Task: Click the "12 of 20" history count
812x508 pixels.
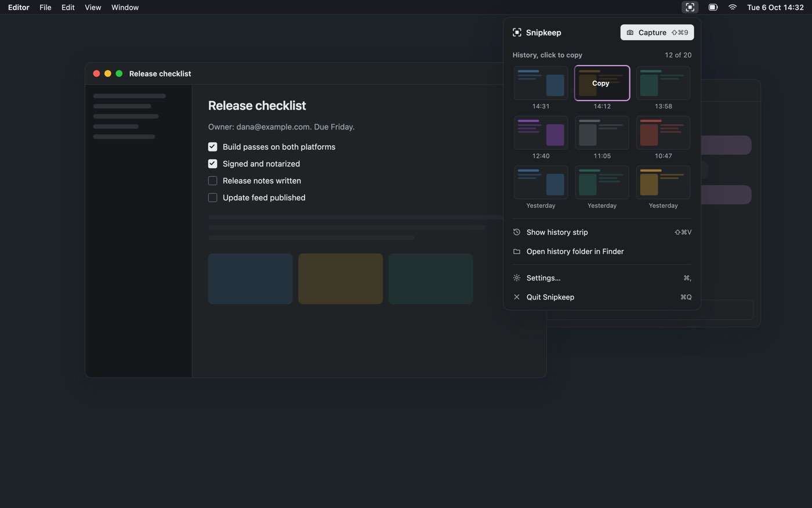Action: pyautogui.click(x=678, y=55)
